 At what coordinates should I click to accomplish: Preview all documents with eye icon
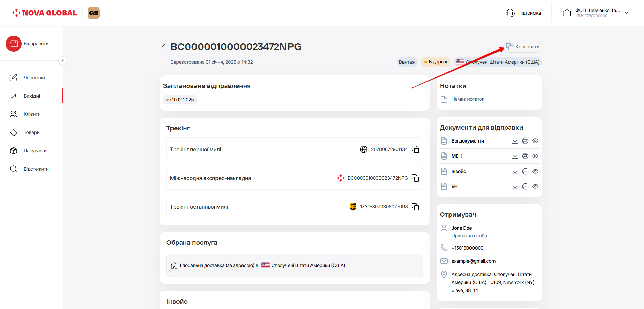coord(535,141)
